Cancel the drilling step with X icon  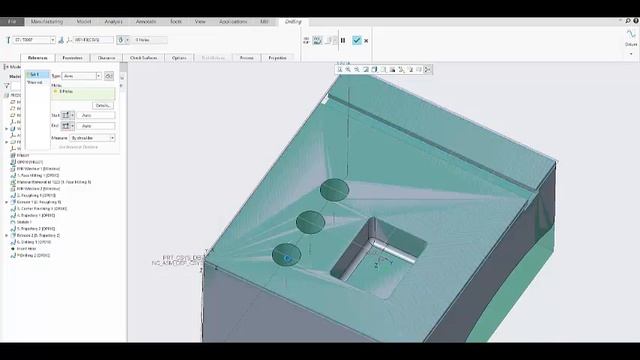[366, 40]
